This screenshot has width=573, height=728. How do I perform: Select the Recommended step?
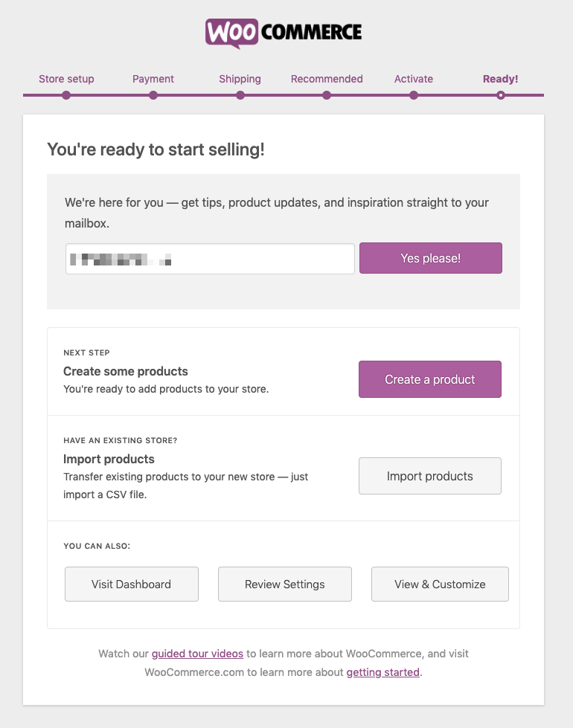point(327,79)
